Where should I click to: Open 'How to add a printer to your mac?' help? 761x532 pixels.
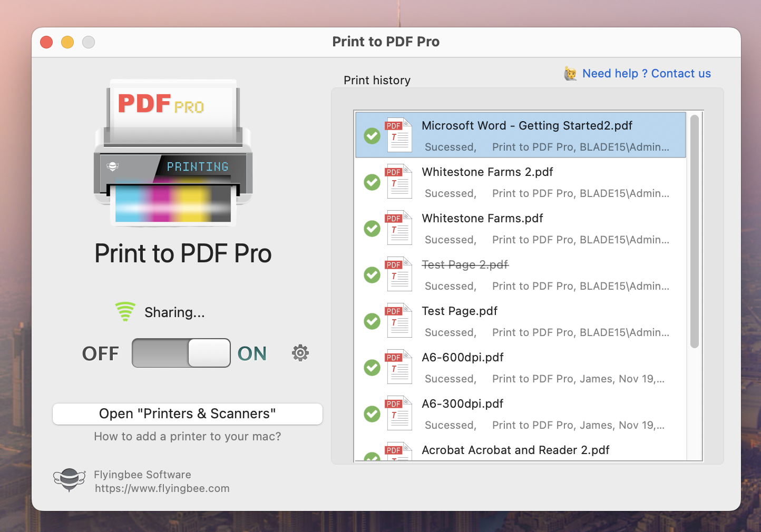point(188,436)
